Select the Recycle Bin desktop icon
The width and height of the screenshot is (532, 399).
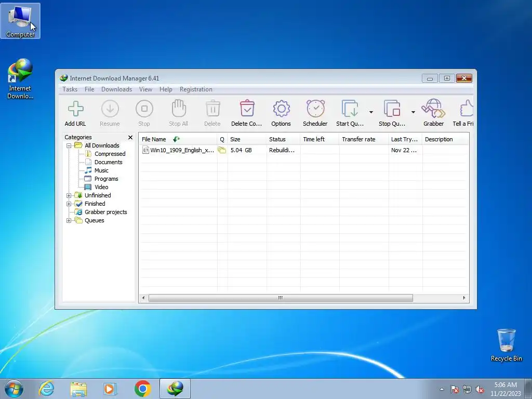tap(506, 345)
